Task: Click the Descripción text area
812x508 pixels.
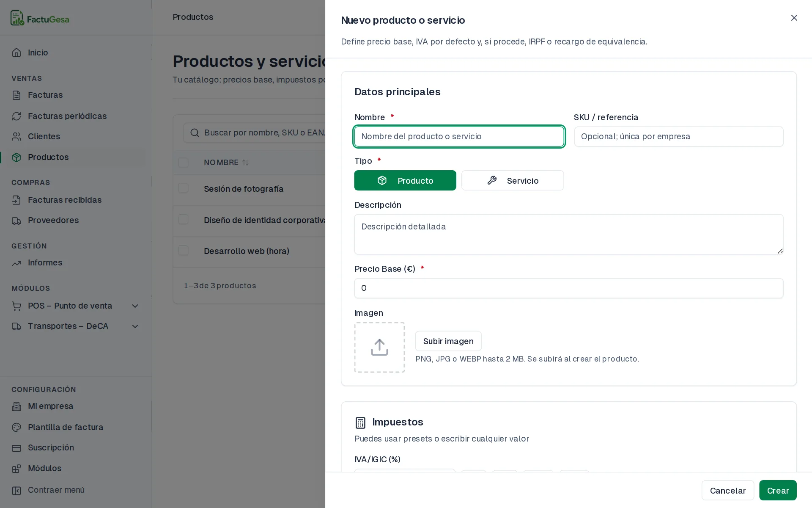Action: [x=569, y=234]
